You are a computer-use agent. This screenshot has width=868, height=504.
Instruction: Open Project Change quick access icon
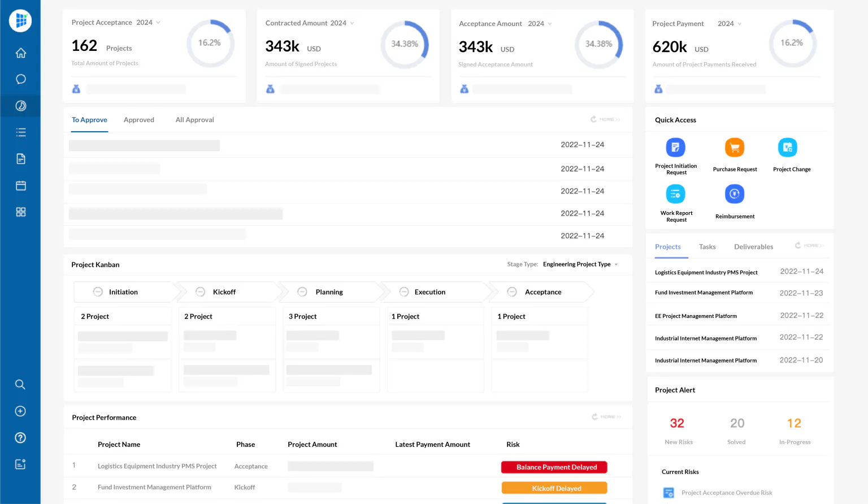click(787, 148)
